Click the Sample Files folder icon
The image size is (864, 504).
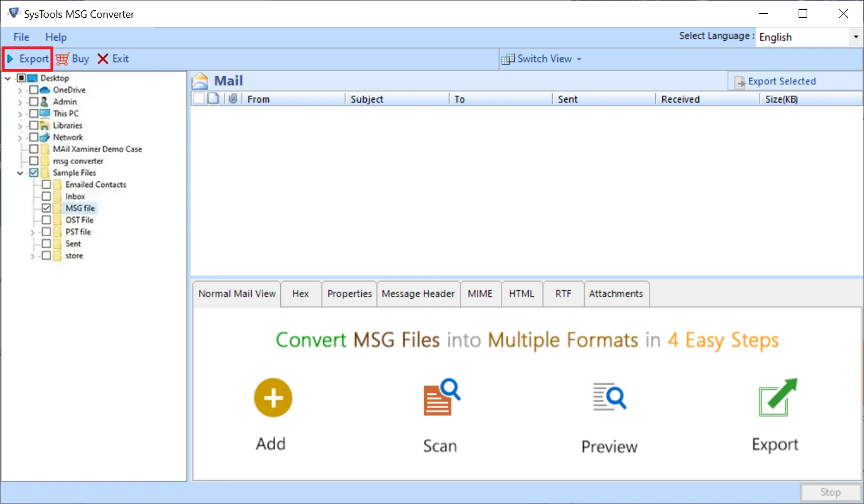click(x=45, y=173)
